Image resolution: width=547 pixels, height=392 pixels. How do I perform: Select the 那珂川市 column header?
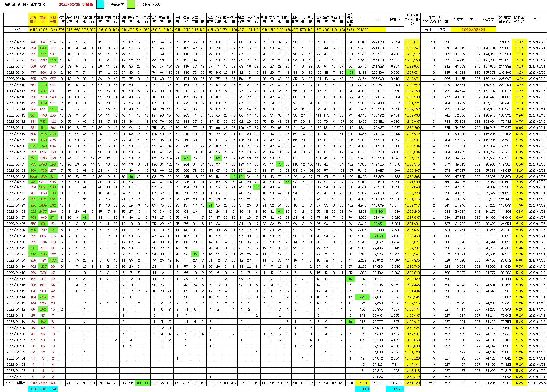295,20
